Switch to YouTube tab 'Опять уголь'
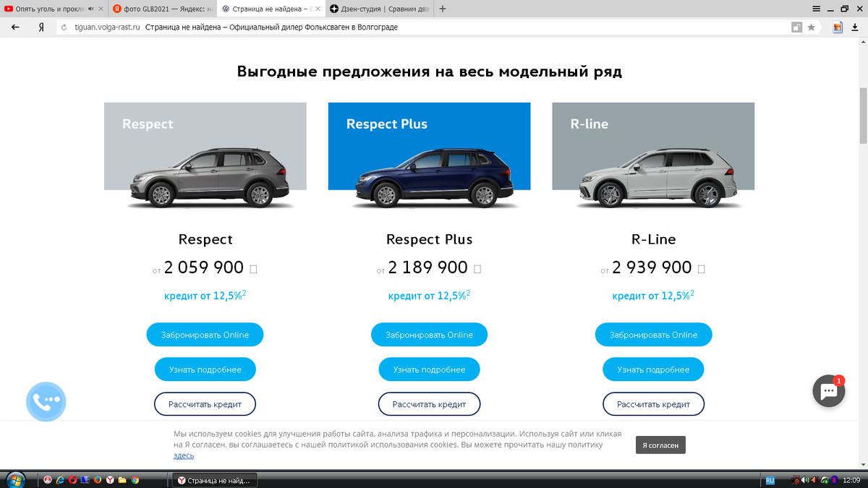This screenshot has height=488, width=868. pos(54,9)
